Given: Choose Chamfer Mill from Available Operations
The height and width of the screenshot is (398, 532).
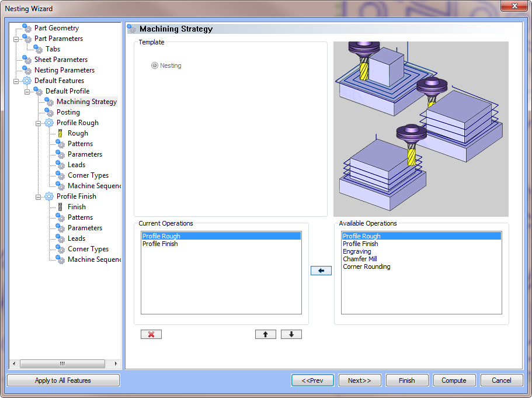Looking at the screenshot, I should click(360, 259).
